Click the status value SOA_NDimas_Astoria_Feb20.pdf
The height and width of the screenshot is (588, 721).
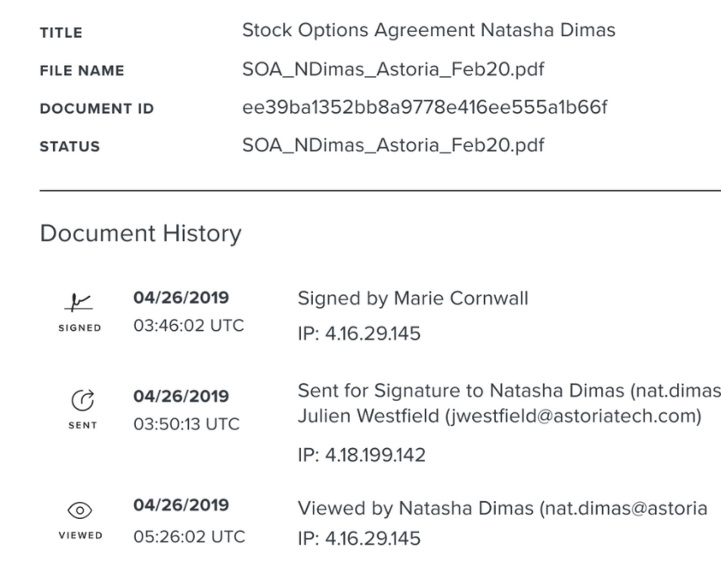point(393,145)
